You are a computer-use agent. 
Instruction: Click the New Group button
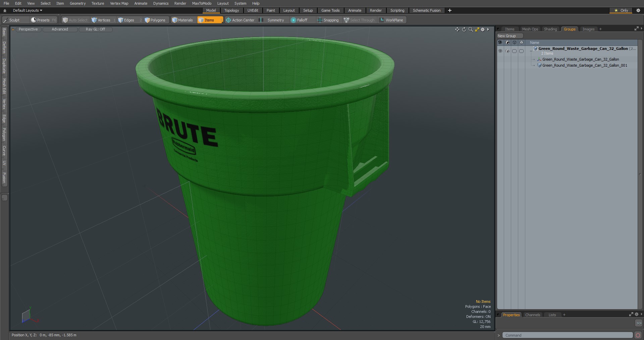(510, 36)
